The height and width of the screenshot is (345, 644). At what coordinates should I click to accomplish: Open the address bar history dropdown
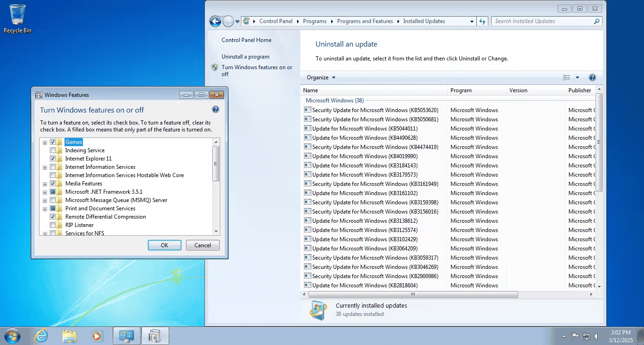[472, 21]
